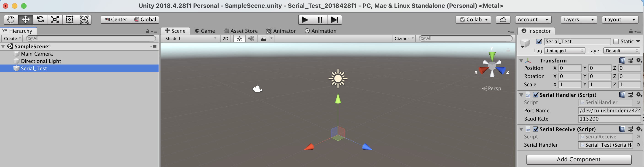The width and height of the screenshot is (644, 167).
Task: Select the Move tool
Action: pyautogui.click(x=26, y=19)
